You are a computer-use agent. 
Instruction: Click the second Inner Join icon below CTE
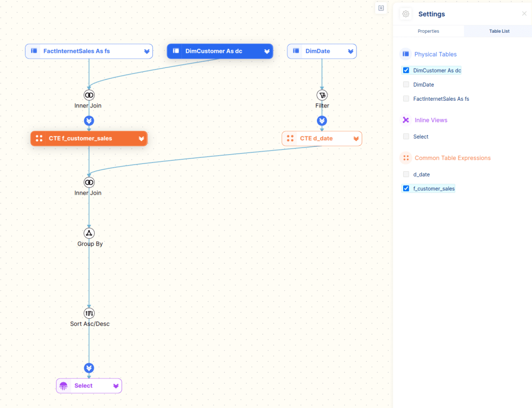[89, 182]
